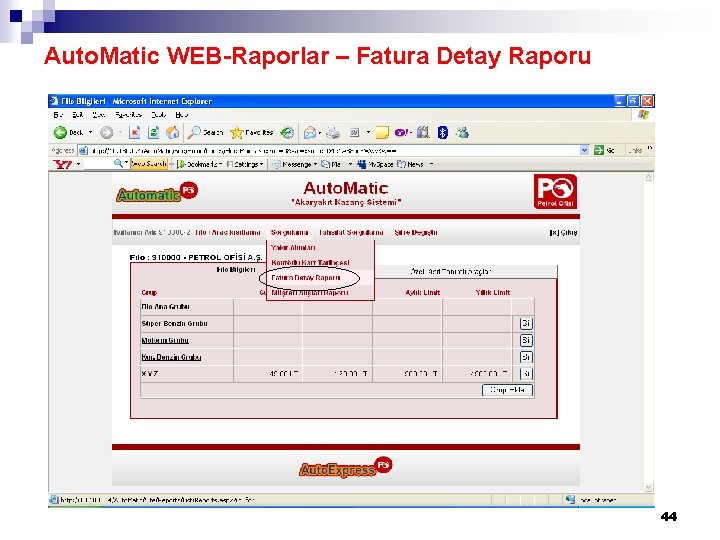Select Yakıt Alımları from the dropdown menu

tap(293, 248)
